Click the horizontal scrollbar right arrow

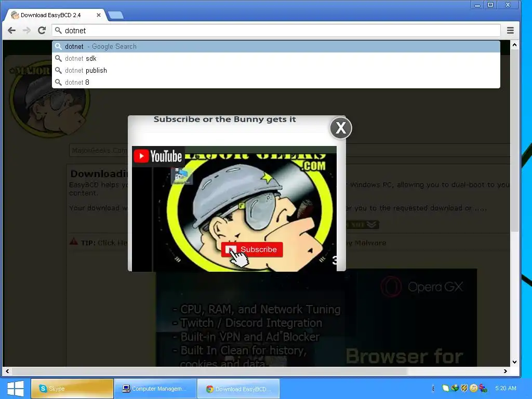point(506,371)
